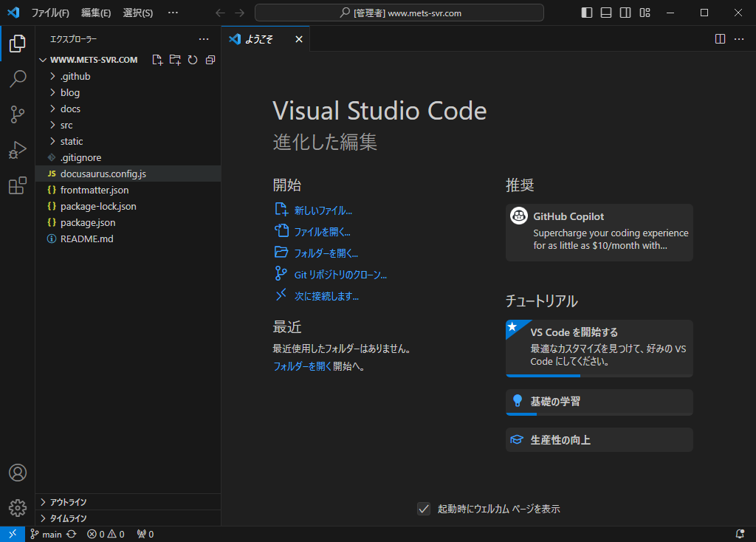Open the Extensions view
Screen dimensions: 756x542
click(x=18, y=185)
